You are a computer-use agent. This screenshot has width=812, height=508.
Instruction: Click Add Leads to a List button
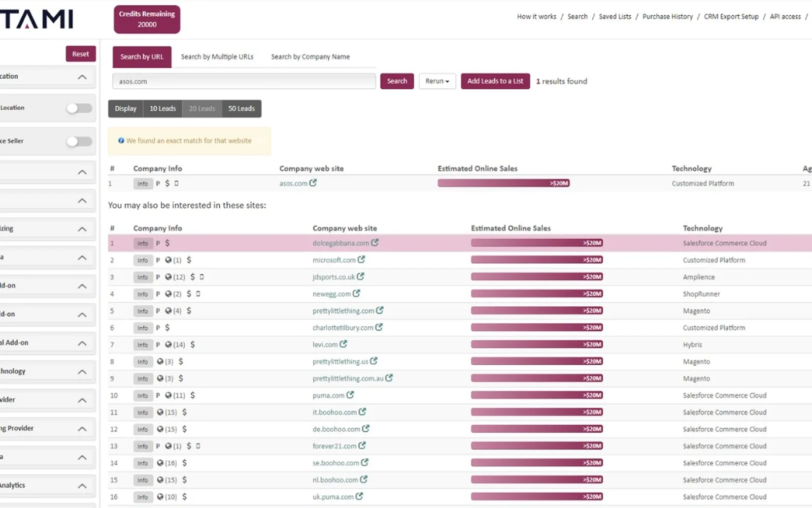pyautogui.click(x=495, y=81)
